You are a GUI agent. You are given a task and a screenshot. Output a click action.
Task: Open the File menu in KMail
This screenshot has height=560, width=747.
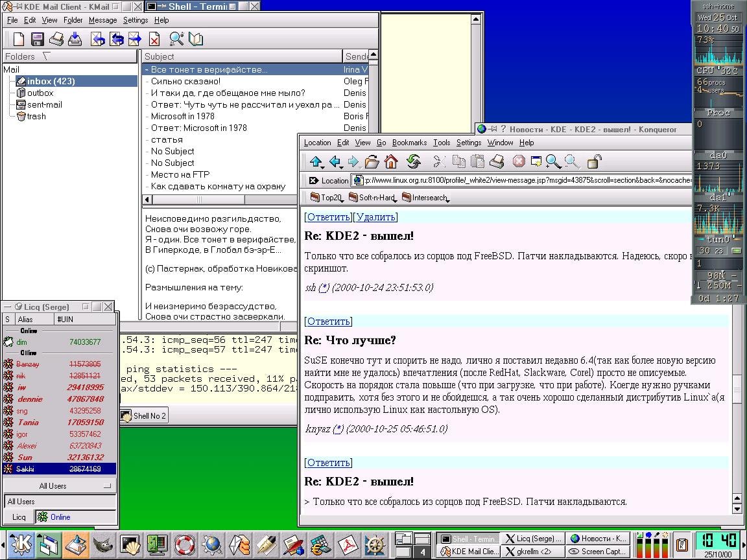(x=12, y=20)
